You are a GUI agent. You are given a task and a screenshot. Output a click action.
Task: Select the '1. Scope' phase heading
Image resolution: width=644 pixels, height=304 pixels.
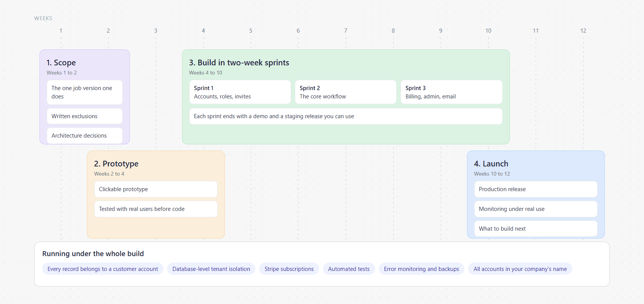61,63
